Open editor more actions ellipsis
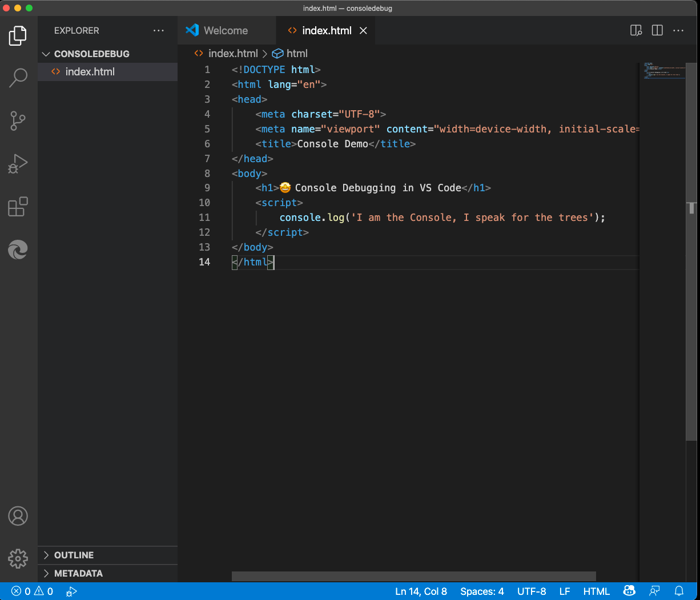 [678, 30]
